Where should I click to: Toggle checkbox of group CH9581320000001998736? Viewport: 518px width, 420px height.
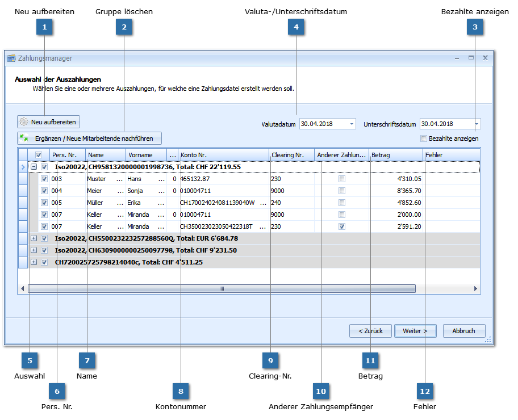[44, 167]
